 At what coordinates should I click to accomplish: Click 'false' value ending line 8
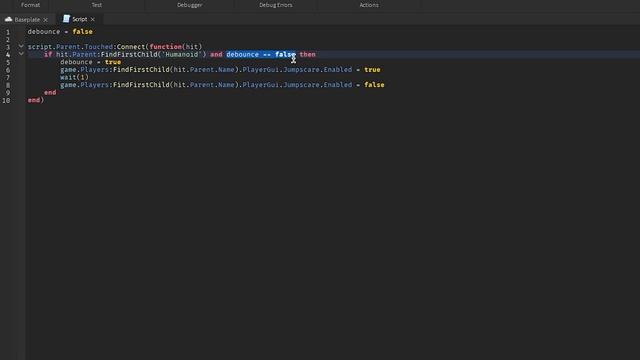point(374,85)
